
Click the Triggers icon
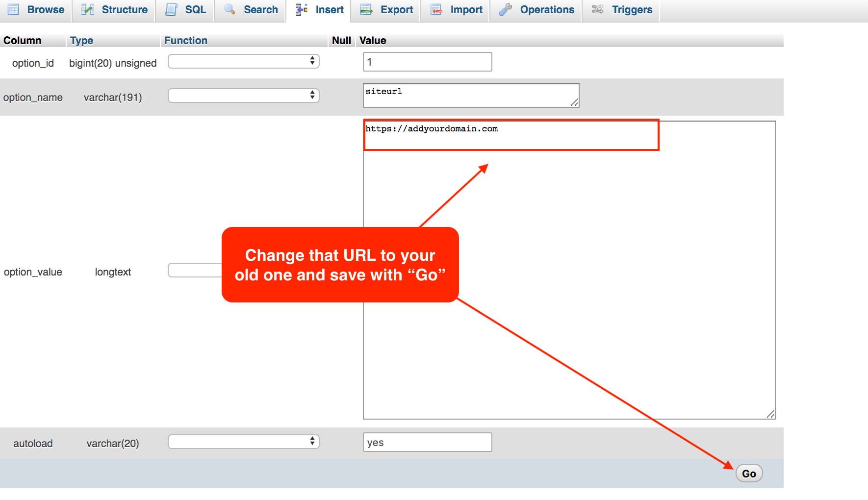pos(597,9)
